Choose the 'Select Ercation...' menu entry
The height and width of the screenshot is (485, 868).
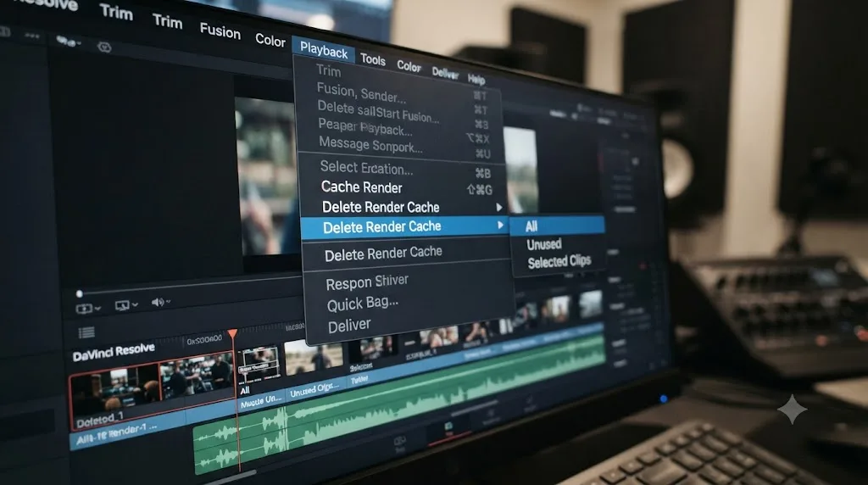pos(366,167)
